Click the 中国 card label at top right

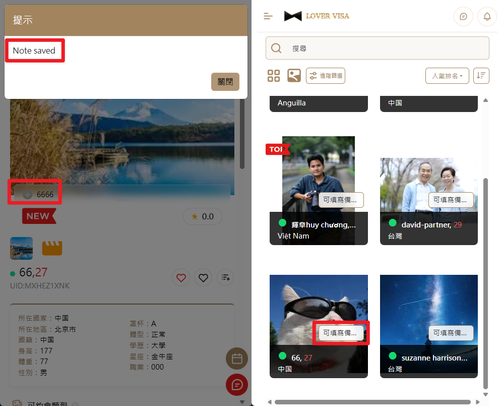point(395,103)
